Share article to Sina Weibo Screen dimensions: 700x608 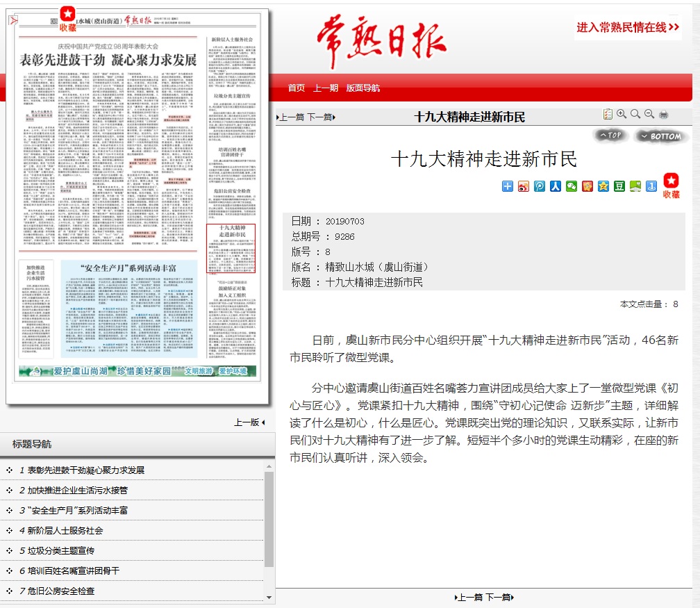(524, 186)
